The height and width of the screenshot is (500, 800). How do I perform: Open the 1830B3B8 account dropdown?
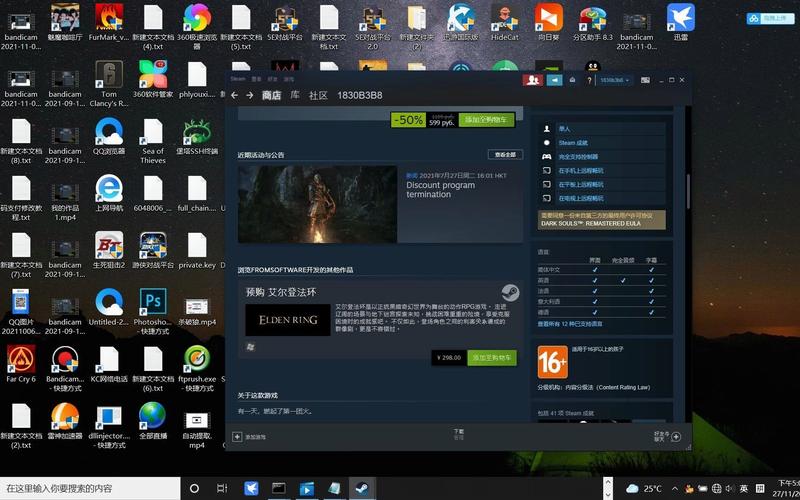(x=614, y=80)
